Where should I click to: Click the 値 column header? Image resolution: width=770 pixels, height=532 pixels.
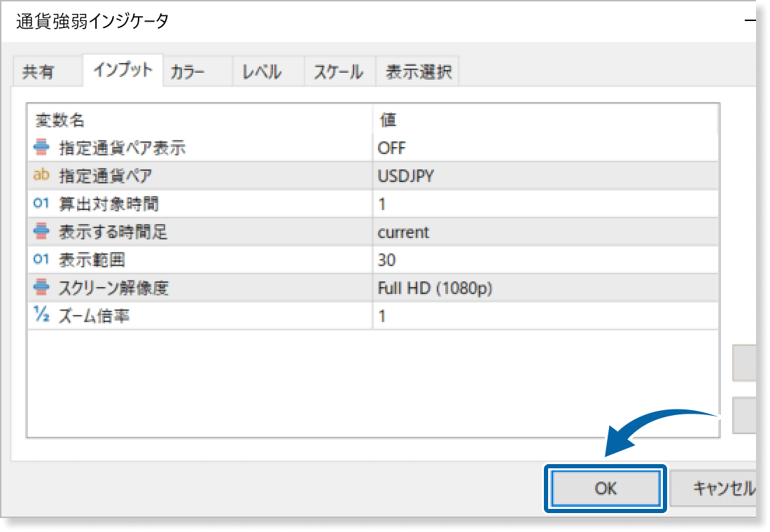pos(545,120)
